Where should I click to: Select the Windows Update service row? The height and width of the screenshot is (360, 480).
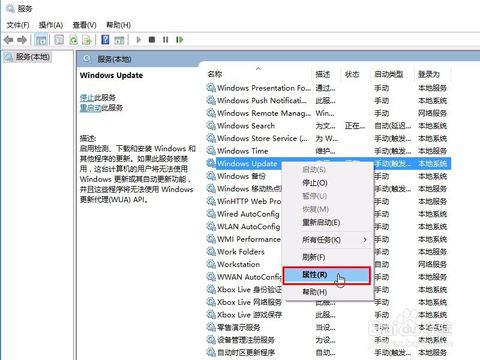click(328, 164)
